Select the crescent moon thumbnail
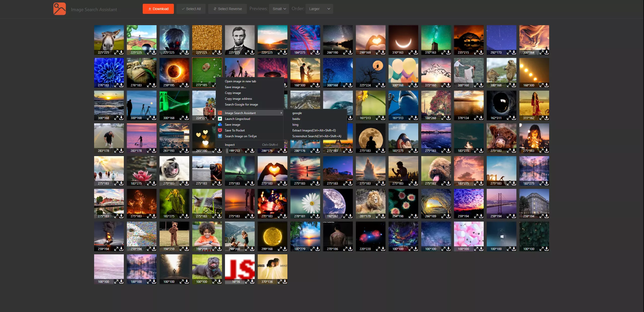 pyautogui.click(x=403, y=38)
